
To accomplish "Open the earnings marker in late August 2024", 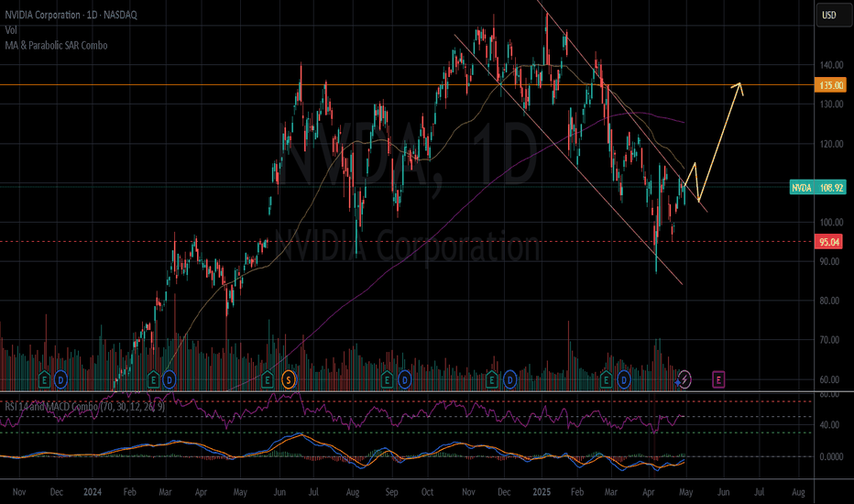I will [387, 379].
